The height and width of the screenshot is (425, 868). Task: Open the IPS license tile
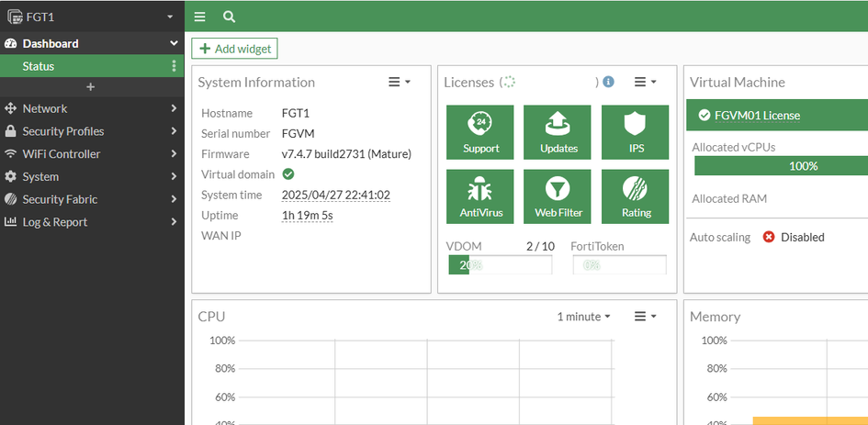tap(636, 131)
